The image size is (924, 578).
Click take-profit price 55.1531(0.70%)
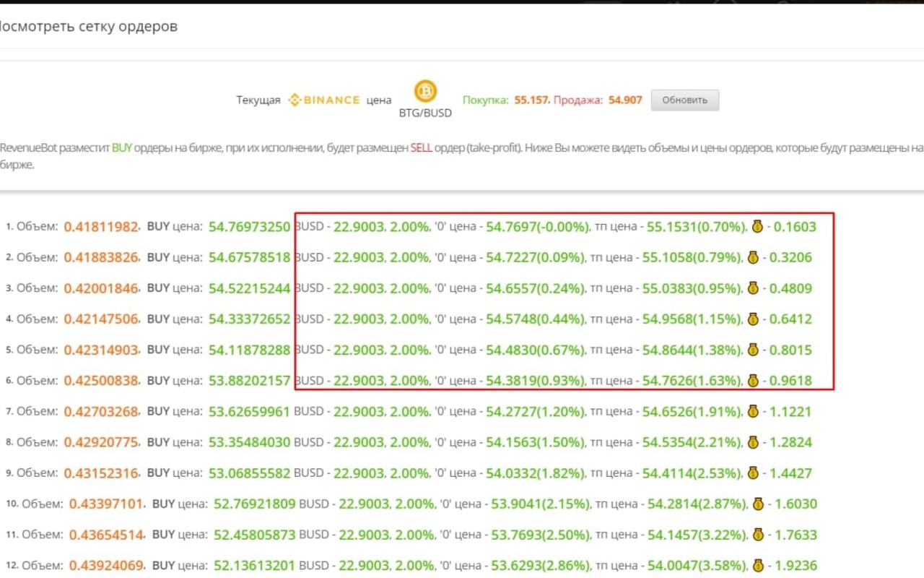696,227
